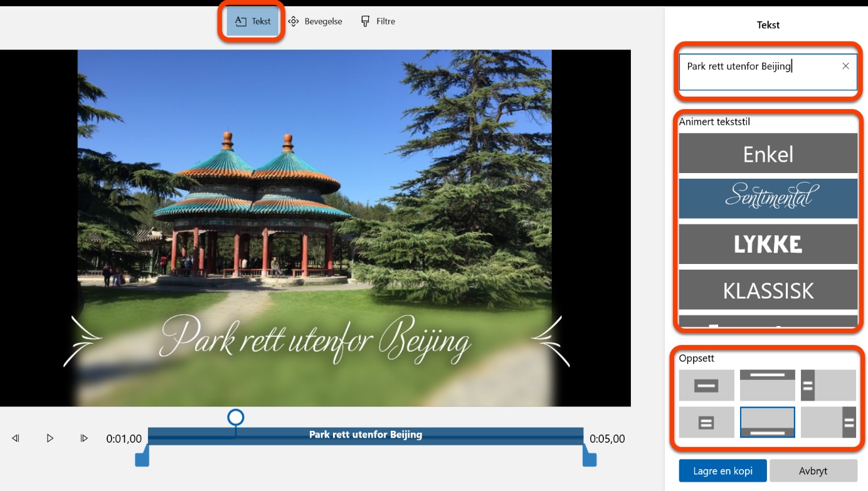Select the bottom banner layout icon
The height and width of the screenshot is (491, 868).
click(x=767, y=423)
